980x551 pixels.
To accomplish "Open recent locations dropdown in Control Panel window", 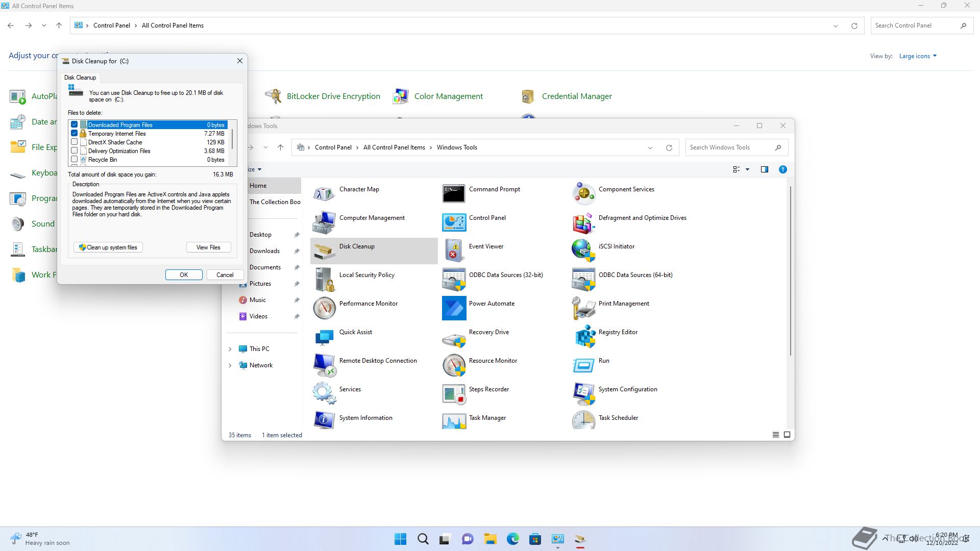I will [x=44, y=26].
